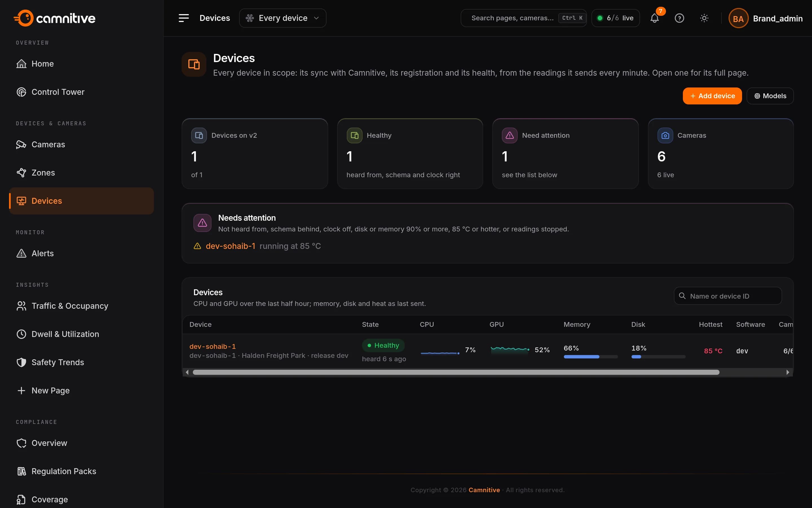Click the BA user avatar
The width and height of the screenshot is (812, 508).
click(738, 18)
